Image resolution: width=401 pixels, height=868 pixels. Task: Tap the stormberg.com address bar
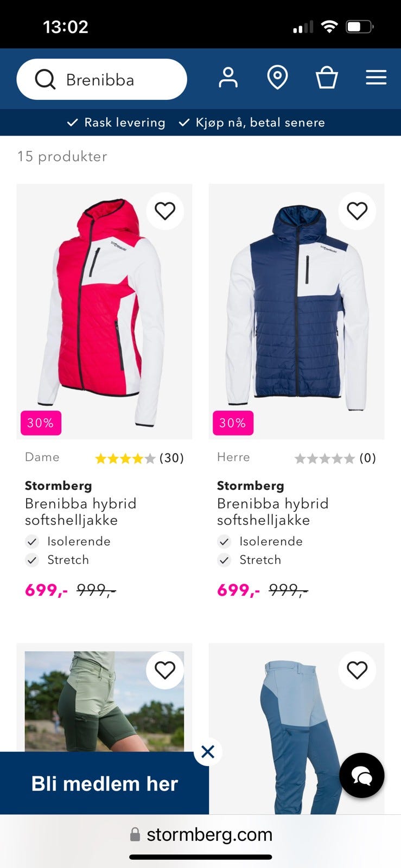click(x=201, y=834)
